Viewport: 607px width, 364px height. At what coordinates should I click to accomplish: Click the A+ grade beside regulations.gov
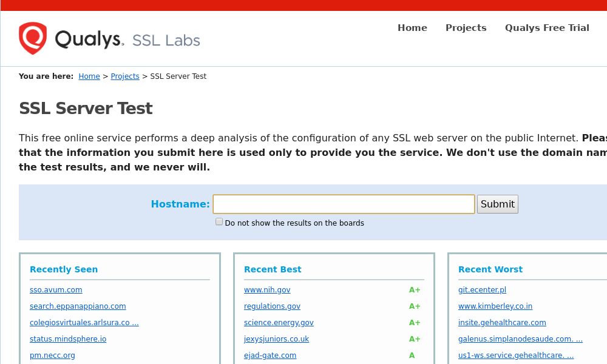[x=415, y=306]
